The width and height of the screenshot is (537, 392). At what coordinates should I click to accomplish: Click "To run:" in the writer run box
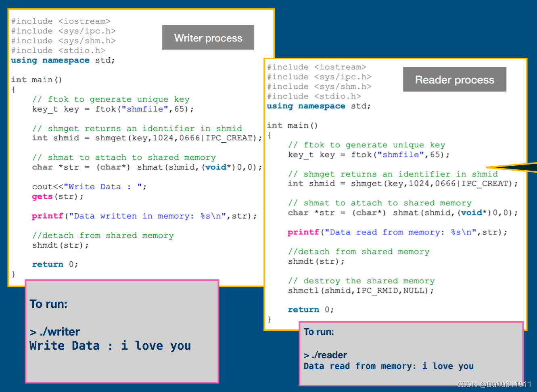(48, 304)
